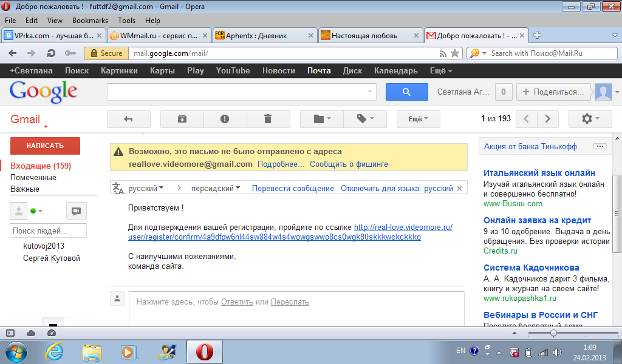
Task: Open the Важные folder
Action: [x=24, y=189]
